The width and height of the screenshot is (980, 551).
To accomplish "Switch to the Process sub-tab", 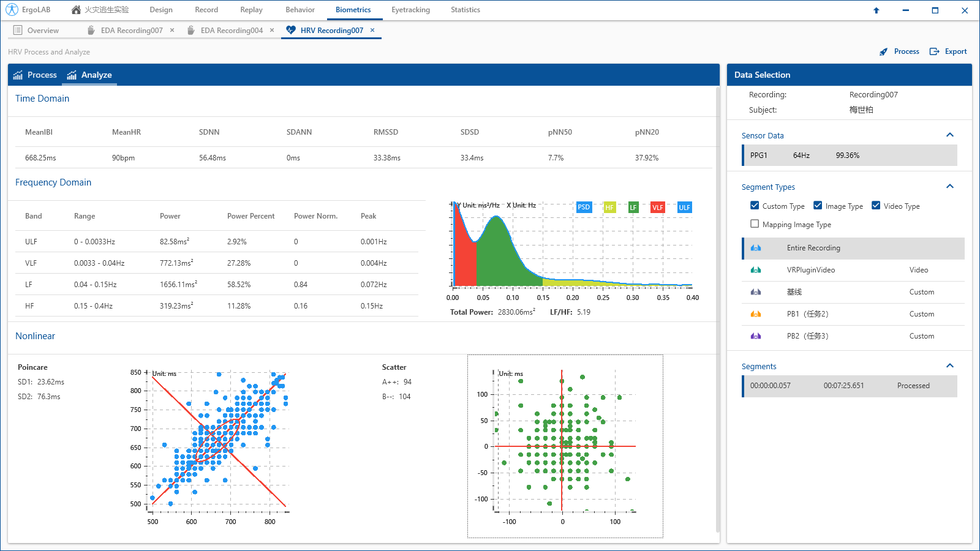I will pos(35,75).
